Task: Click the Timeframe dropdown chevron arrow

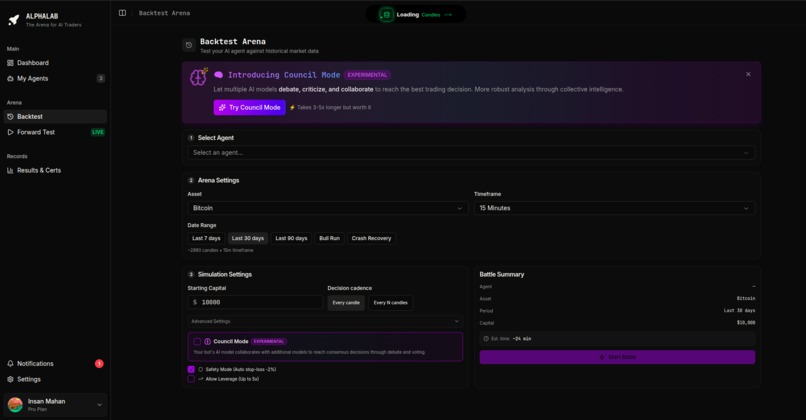Action: pyautogui.click(x=746, y=208)
